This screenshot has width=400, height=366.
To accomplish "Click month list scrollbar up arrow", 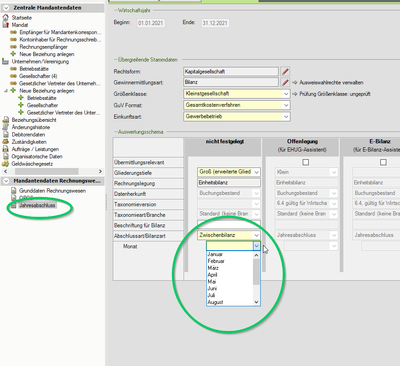I will [256, 255].
